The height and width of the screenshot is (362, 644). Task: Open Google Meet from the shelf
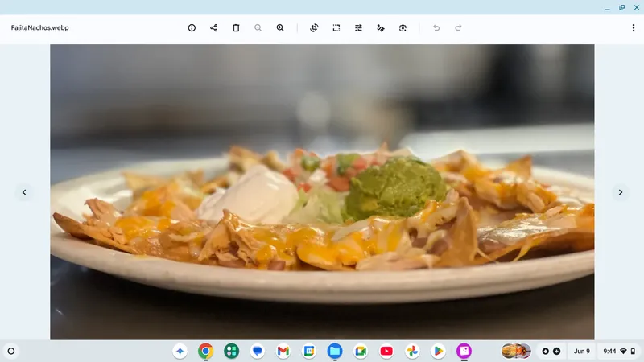[x=361, y=351]
